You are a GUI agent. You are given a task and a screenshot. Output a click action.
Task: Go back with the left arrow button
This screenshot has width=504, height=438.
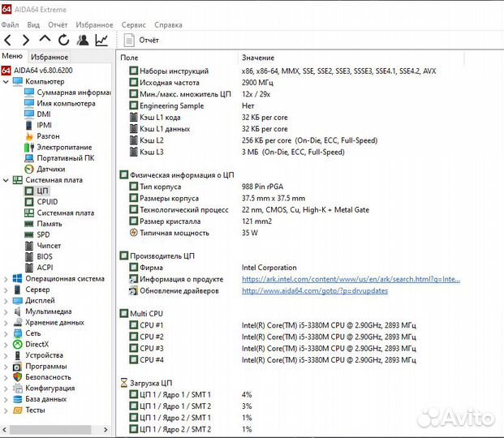pos(8,41)
